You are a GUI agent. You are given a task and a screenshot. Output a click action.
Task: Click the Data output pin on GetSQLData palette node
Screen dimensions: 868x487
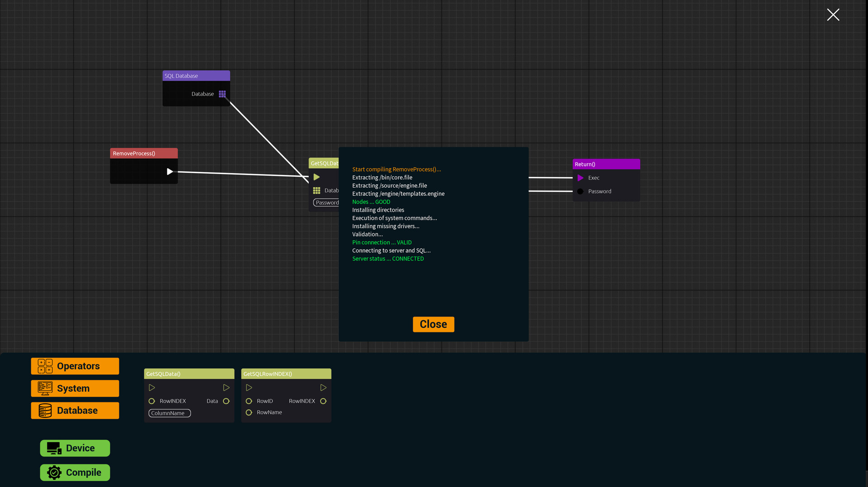click(226, 401)
